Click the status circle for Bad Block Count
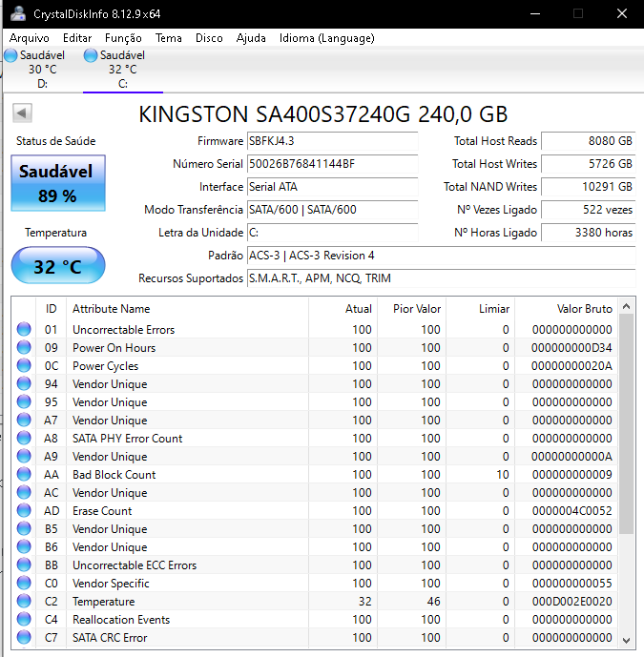The image size is (644, 657). pyautogui.click(x=24, y=474)
